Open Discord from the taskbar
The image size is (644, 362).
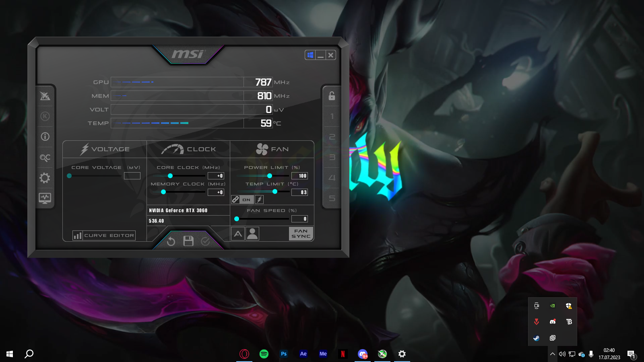click(x=363, y=354)
